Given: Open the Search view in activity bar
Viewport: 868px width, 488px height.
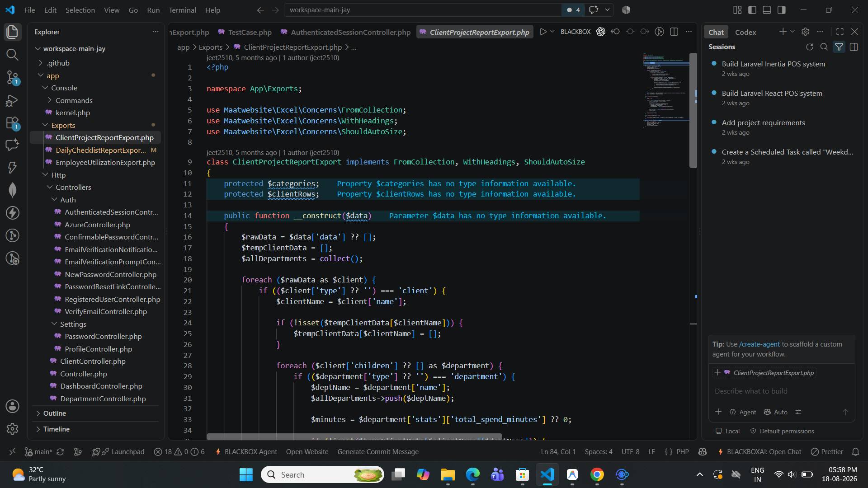Looking at the screenshot, I should (12, 55).
